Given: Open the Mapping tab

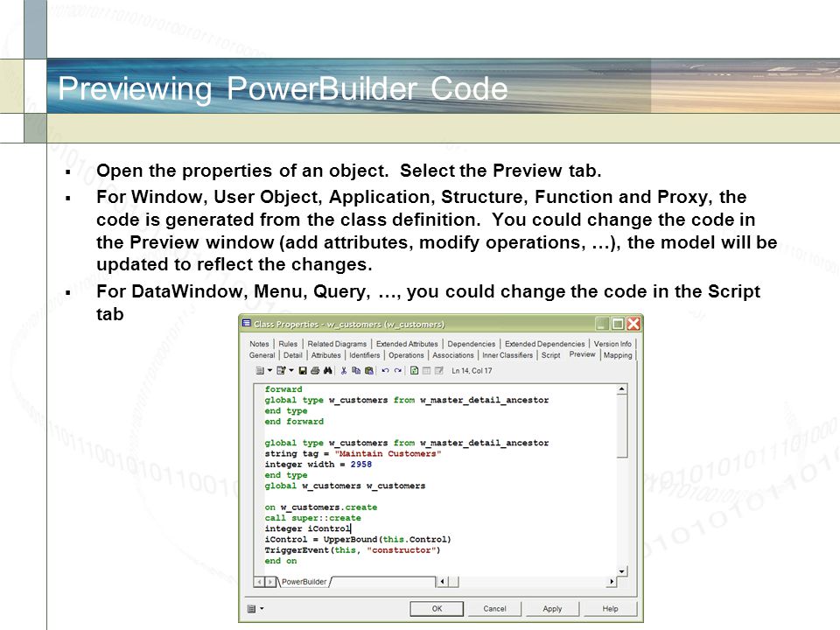Looking at the screenshot, I should [x=618, y=355].
